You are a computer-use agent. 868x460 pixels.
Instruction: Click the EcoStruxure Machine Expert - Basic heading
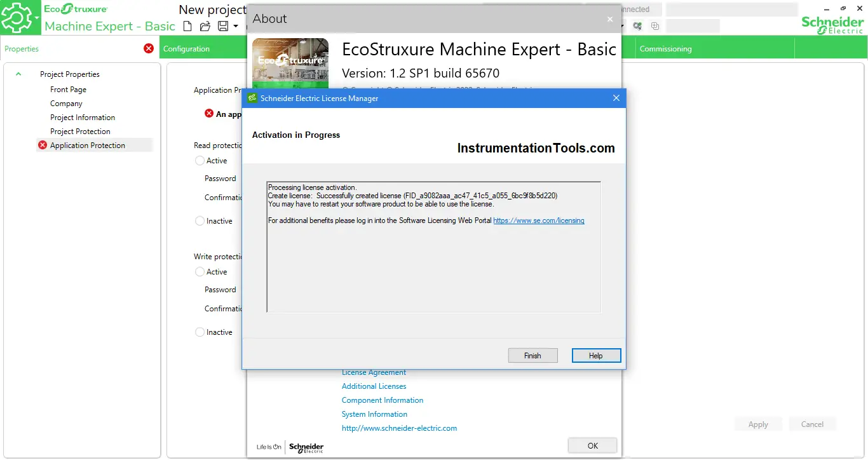(x=479, y=50)
